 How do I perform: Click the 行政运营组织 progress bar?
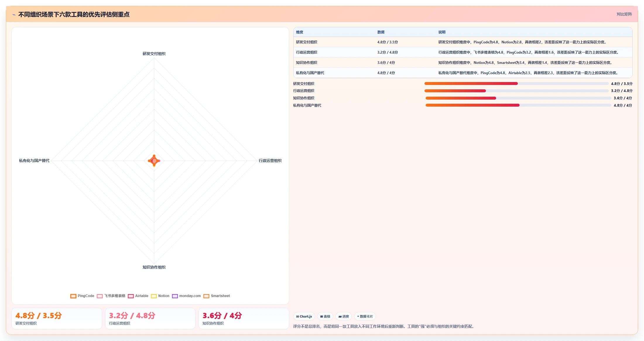pos(516,91)
